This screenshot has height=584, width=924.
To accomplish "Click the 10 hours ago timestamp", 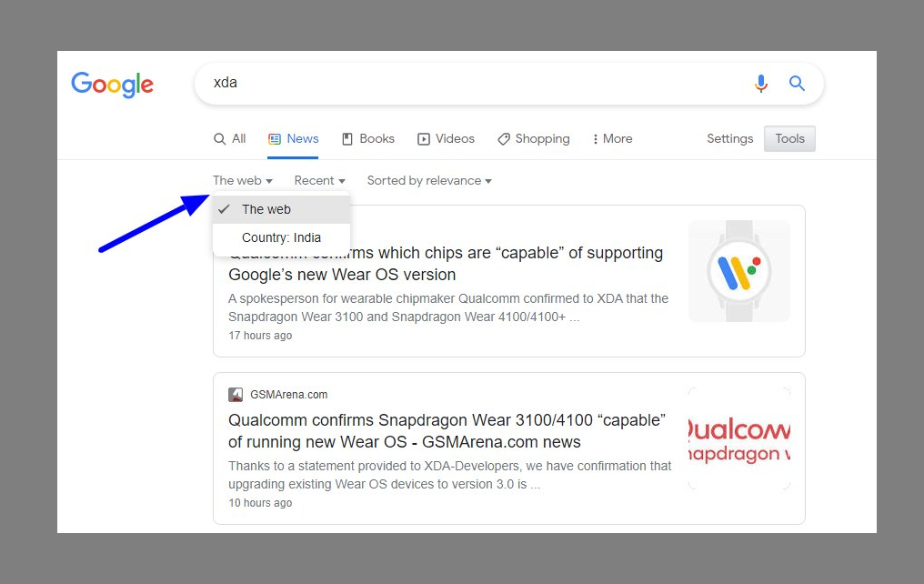I will point(260,503).
